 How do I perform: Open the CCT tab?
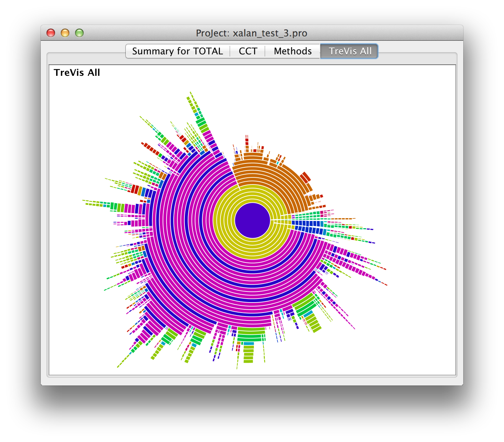click(x=248, y=51)
